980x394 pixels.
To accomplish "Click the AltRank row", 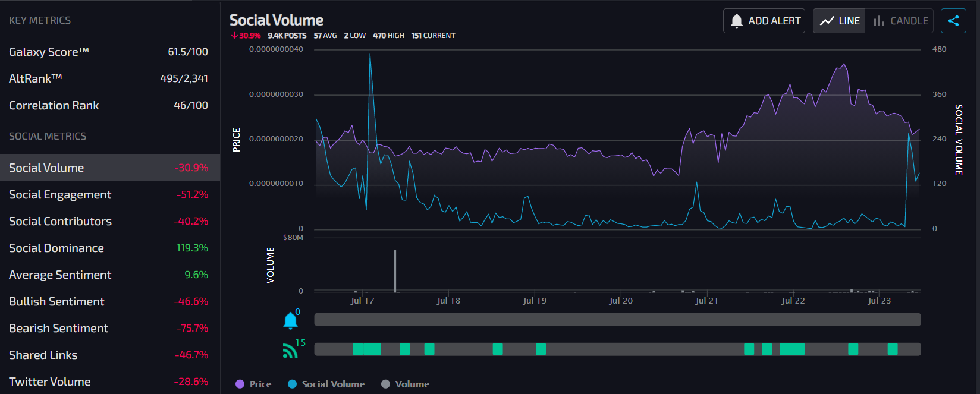I will (x=109, y=78).
